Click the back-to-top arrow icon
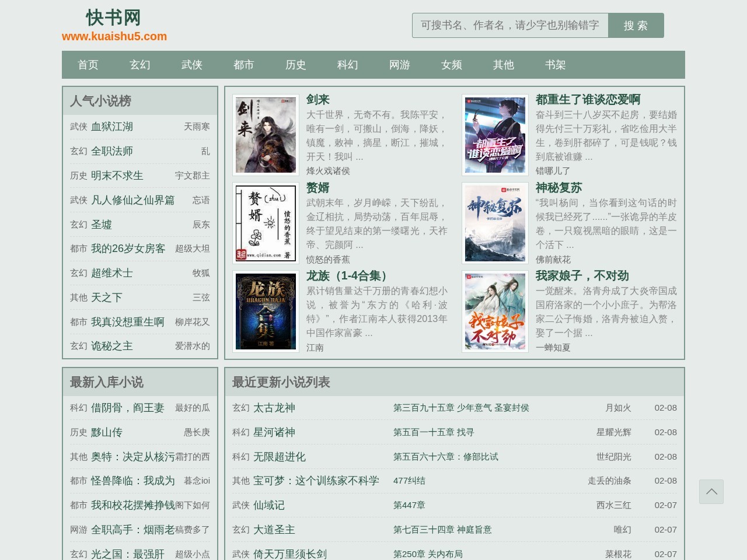Image resolution: width=747 pixels, height=560 pixels. point(711,491)
